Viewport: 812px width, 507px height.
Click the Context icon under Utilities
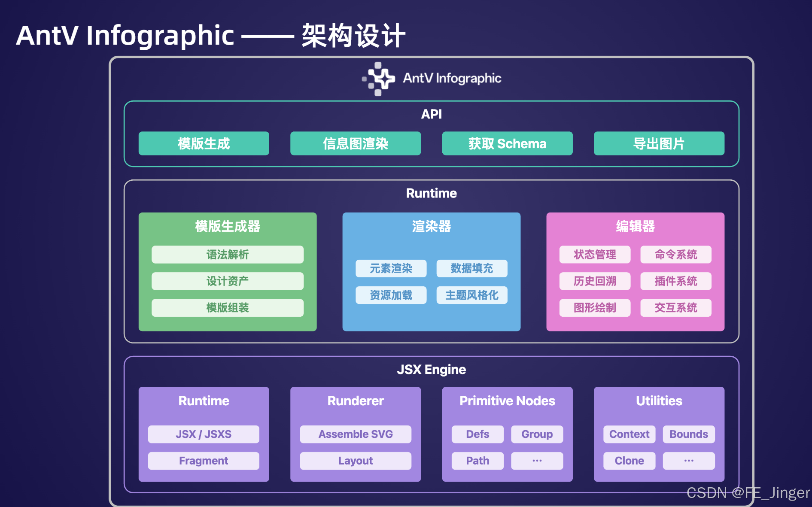click(x=629, y=434)
